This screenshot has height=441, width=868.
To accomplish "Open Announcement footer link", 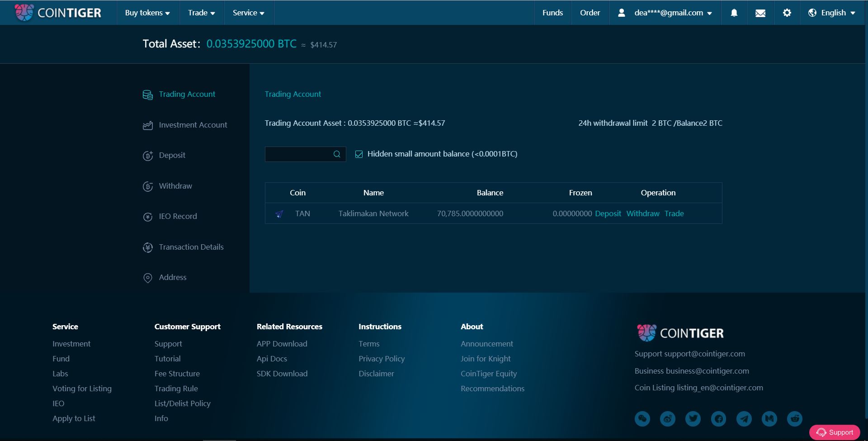I will [487, 344].
